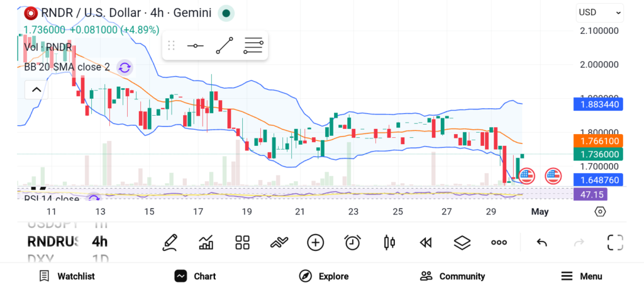The width and height of the screenshot is (644, 290).
Task: Start bar replay rewind icon
Action: pos(426,243)
